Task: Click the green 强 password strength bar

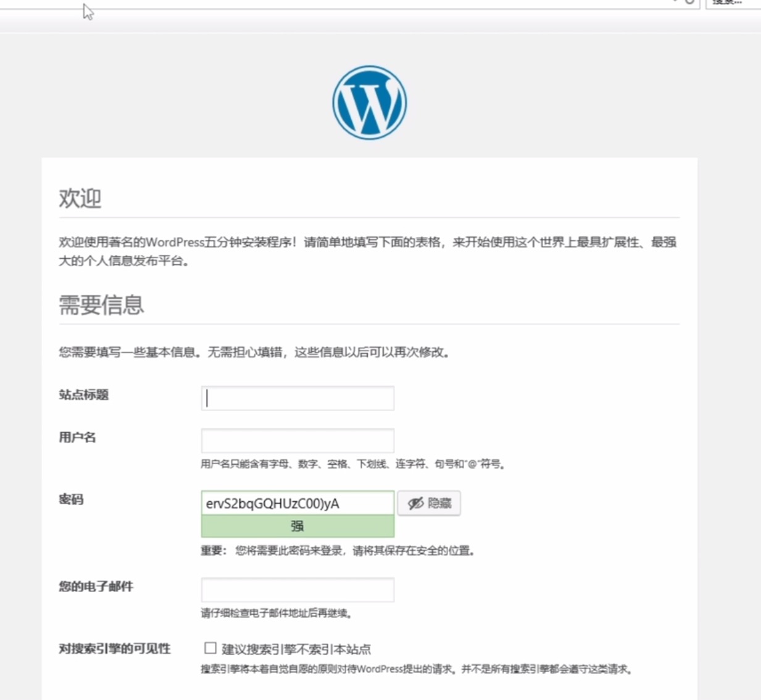Action: click(x=297, y=527)
